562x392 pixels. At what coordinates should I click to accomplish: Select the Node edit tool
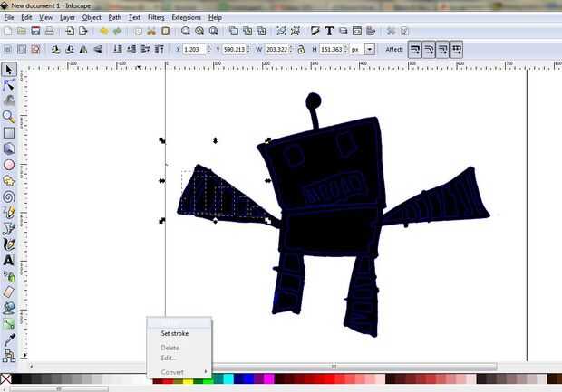[x=9, y=85]
